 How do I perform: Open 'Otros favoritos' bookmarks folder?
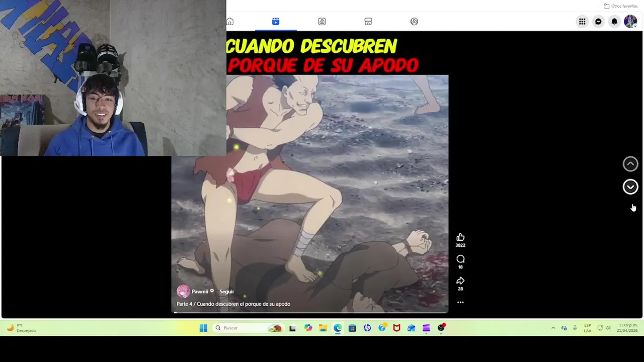(621, 6)
